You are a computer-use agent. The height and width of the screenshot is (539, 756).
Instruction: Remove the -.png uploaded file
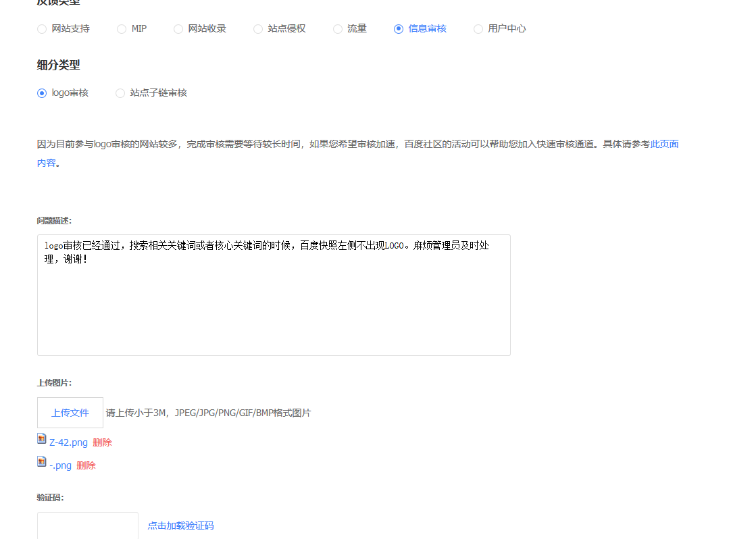coord(86,465)
